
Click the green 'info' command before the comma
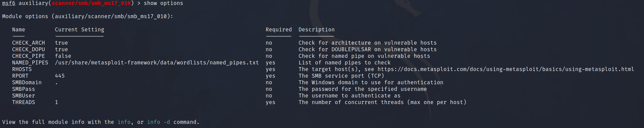[124, 122]
